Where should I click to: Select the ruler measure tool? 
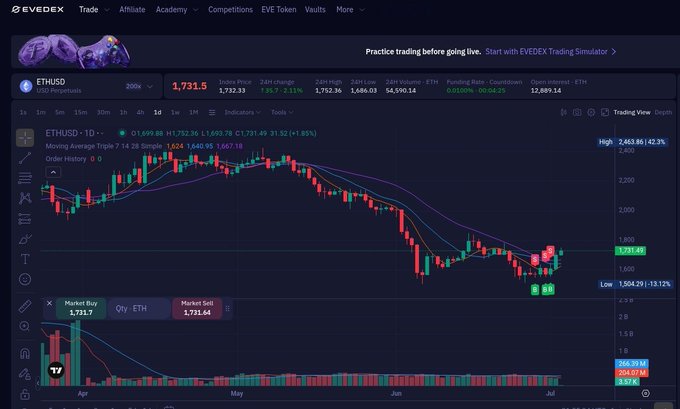[x=25, y=306]
